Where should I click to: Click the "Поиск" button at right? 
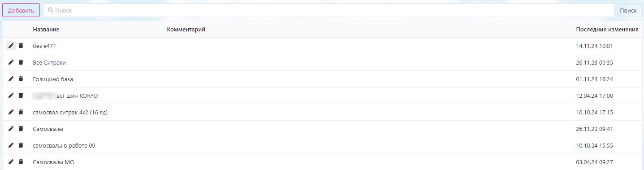click(x=628, y=10)
